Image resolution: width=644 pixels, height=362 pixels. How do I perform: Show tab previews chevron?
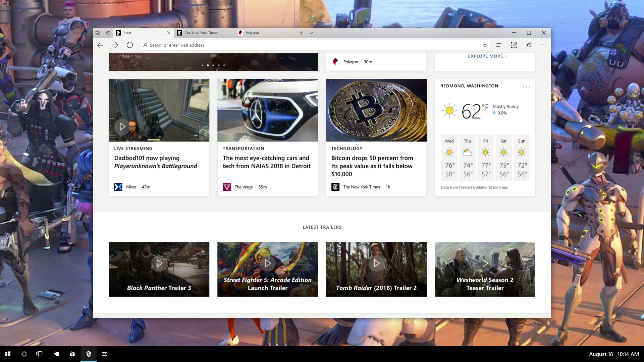pos(311,33)
